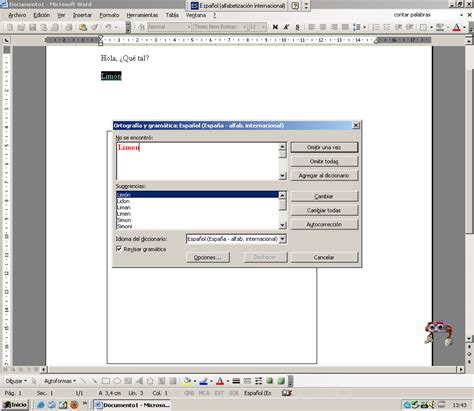Uncheck the Revisar gramática checkbox
The height and width of the screenshot is (411, 474).
[x=119, y=249]
